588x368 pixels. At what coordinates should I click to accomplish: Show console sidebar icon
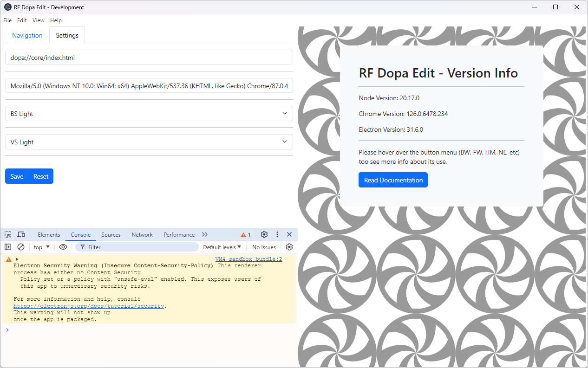coord(8,247)
